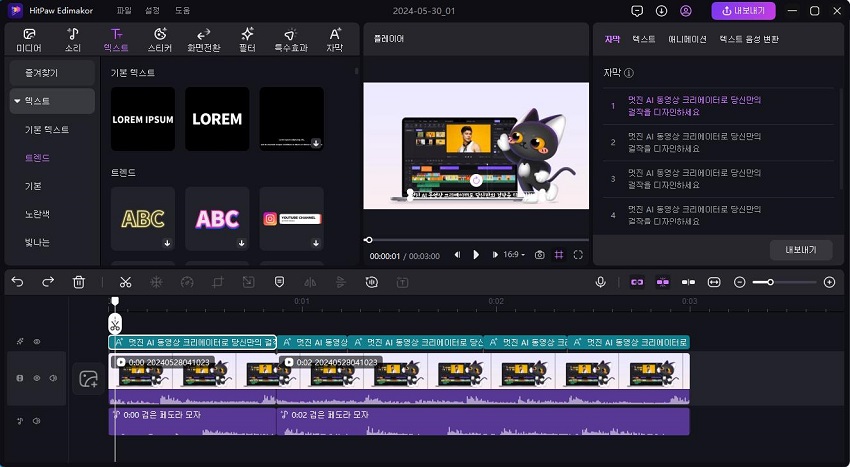Toggle the timeline link chain option
This screenshot has width=850, height=467.
(637, 282)
